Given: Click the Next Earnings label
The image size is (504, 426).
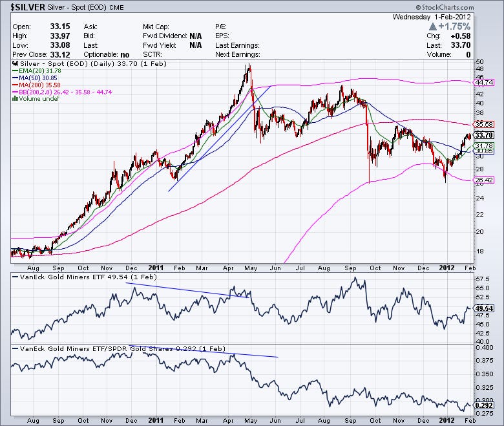Looking at the screenshot, I should (238, 55).
